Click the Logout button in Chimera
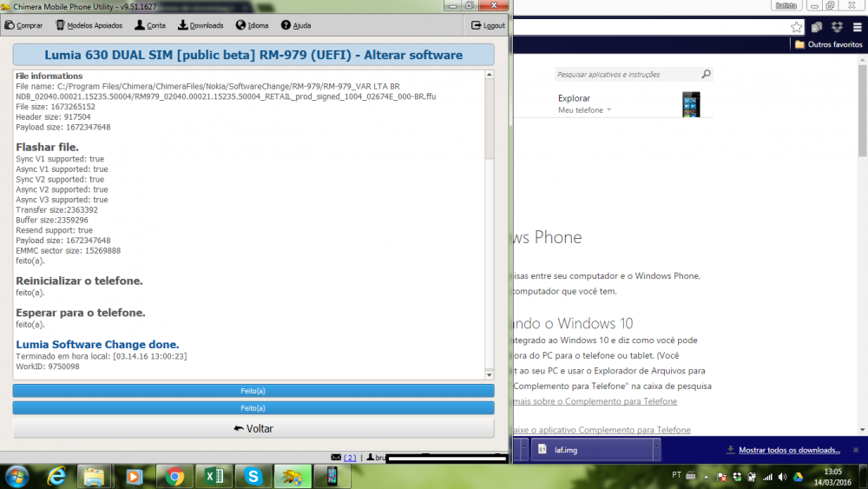 [x=488, y=25]
